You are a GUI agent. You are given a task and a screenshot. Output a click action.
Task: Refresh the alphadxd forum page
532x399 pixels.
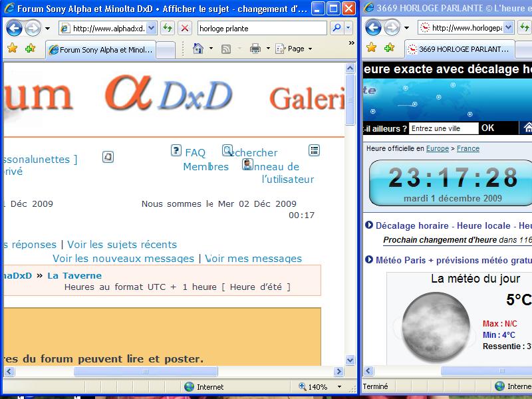tap(168, 28)
